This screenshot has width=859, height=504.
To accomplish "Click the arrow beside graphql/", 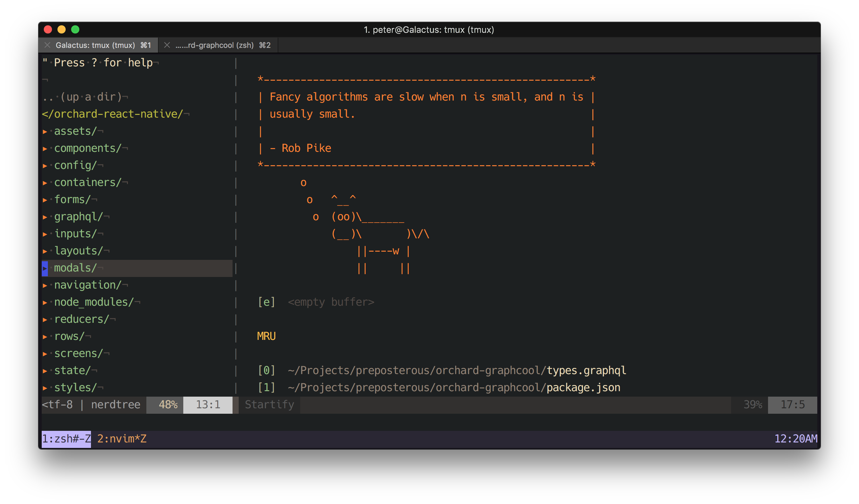I will [45, 217].
